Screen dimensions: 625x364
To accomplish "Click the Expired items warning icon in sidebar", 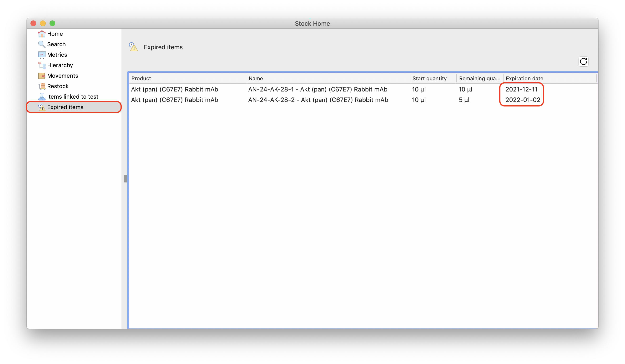I will point(42,107).
